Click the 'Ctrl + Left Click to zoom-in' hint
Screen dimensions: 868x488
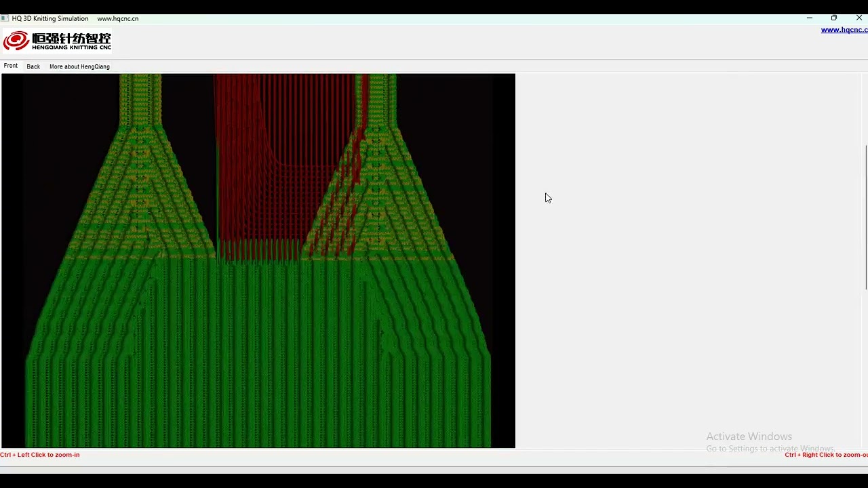point(40,455)
